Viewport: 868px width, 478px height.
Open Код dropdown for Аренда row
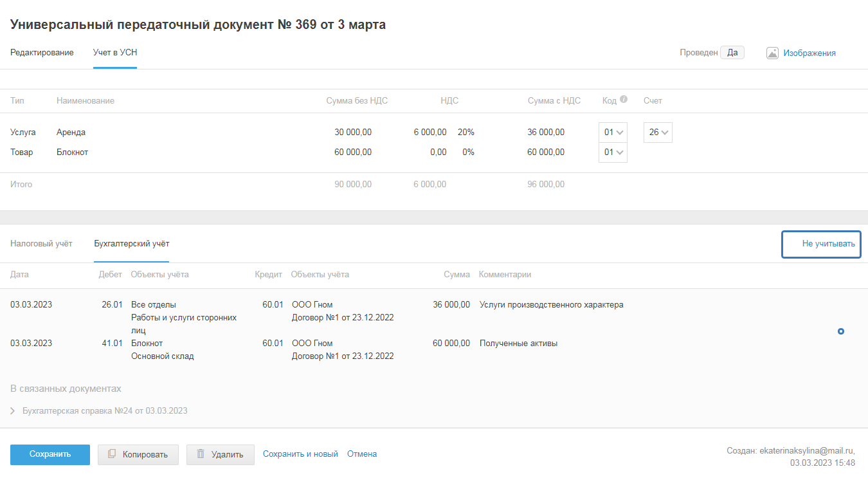[613, 133]
